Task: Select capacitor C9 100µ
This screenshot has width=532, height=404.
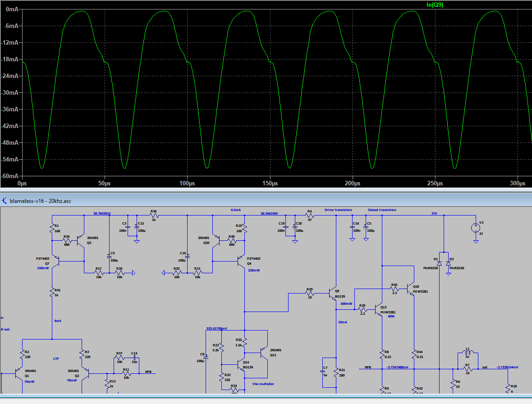Action: (x=109, y=257)
